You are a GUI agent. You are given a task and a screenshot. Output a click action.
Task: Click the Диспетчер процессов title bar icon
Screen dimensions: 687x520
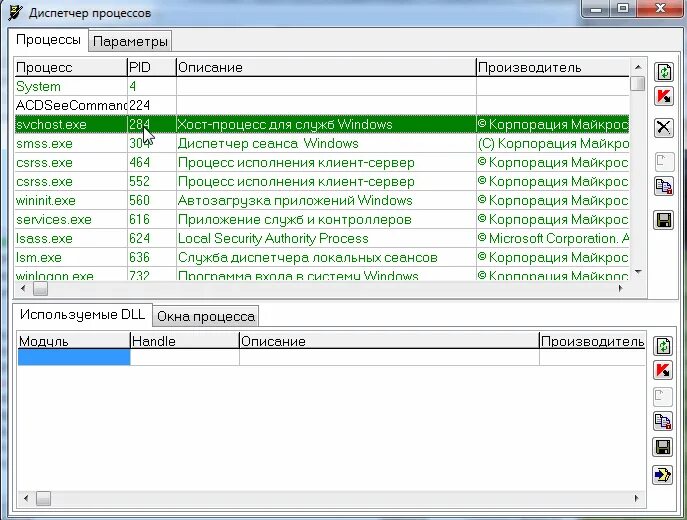(15, 12)
